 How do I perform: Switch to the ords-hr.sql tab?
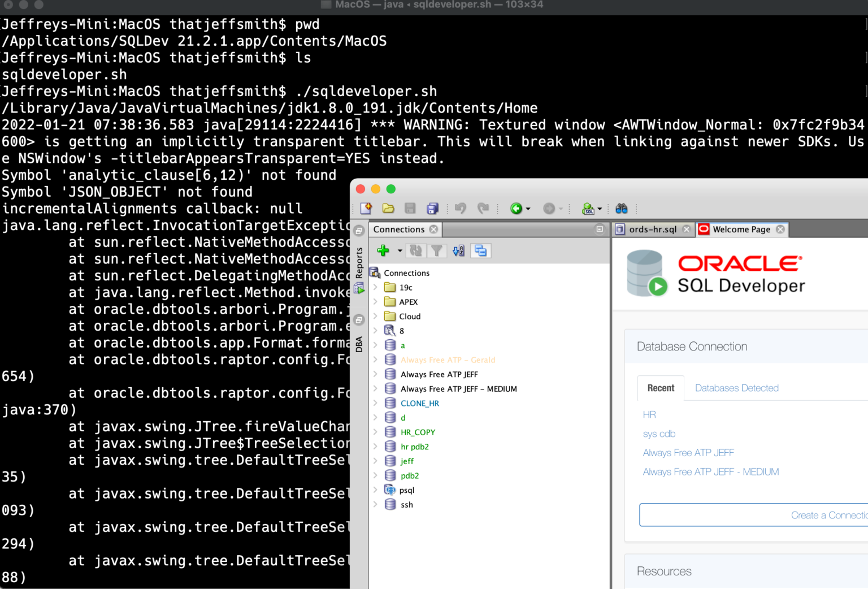coord(652,229)
